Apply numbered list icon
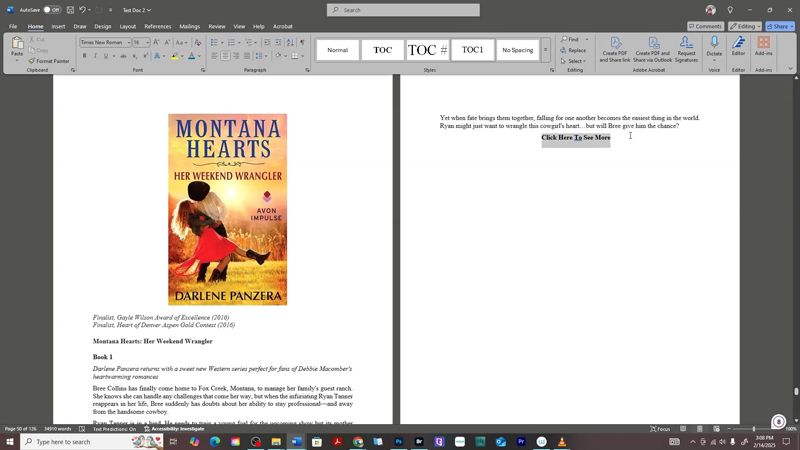Viewport: 800px width, 450px height. [x=231, y=43]
